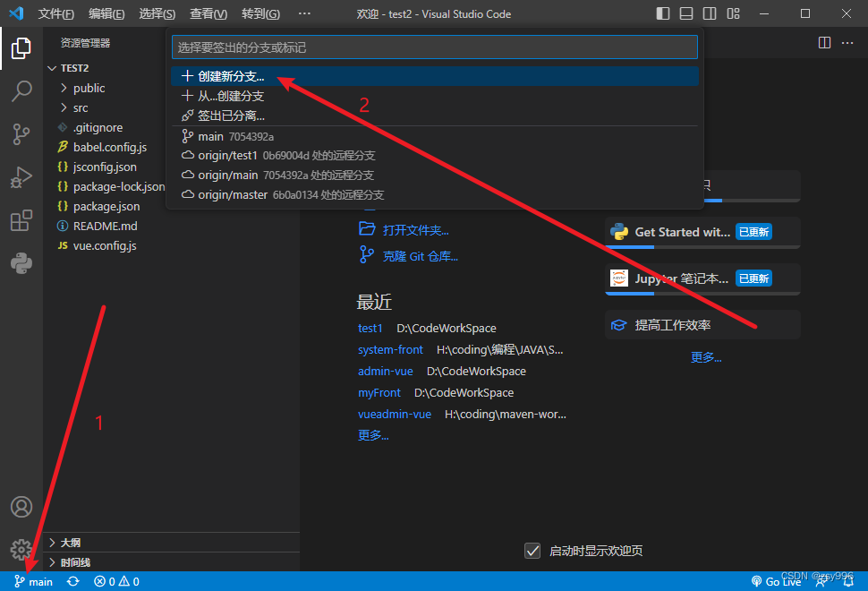Collapse the TEST2 root folder
868x591 pixels.
pyautogui.click(x=75, y=68)
